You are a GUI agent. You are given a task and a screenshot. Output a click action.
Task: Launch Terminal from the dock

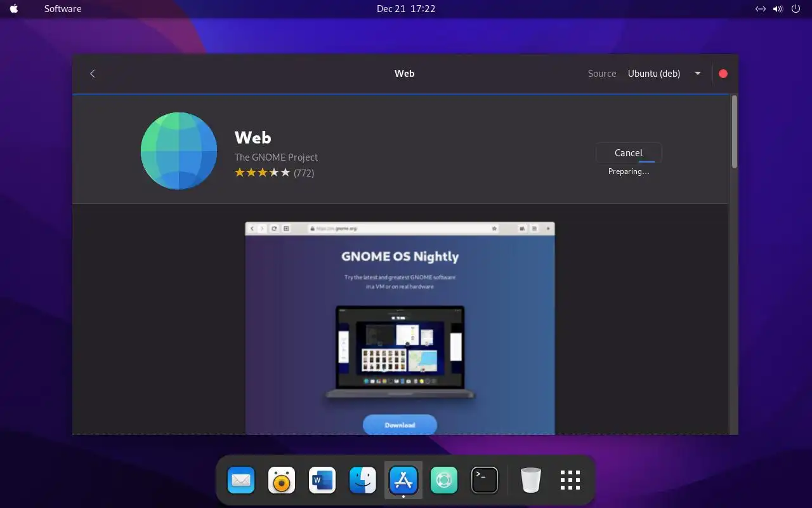tap(485, 480)
